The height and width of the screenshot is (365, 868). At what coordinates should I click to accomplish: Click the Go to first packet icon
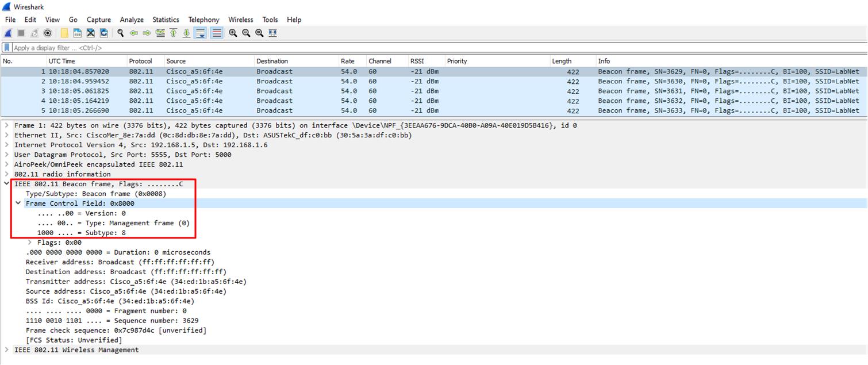pyautogui.click(x=172, y=33)
